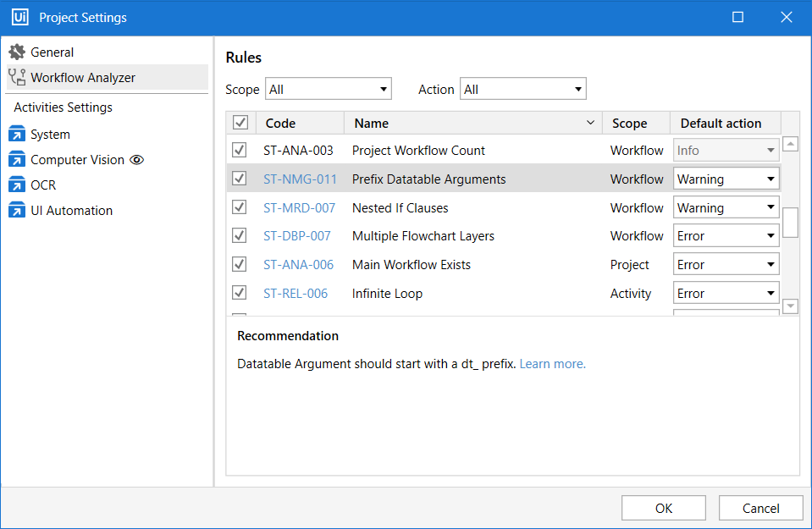Uncheck the ST-NMG-011 rule checkbox
This screenshot has height=529, width=812.
[240, 179]
